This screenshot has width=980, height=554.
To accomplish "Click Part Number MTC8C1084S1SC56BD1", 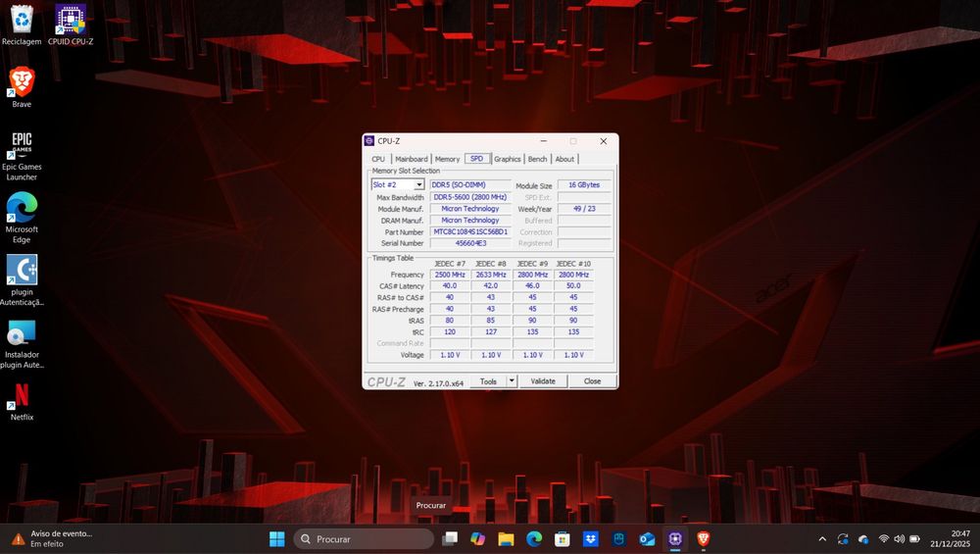I will [470, 232].
